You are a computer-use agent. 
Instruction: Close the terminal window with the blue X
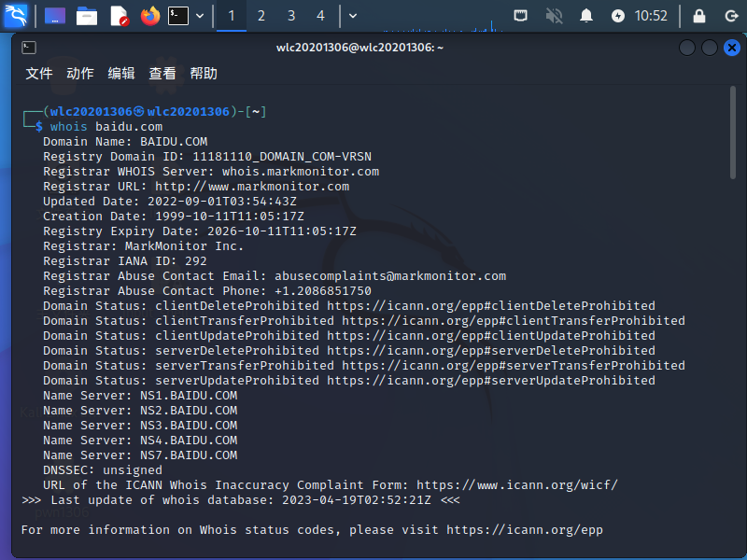[x=732, y=48]
